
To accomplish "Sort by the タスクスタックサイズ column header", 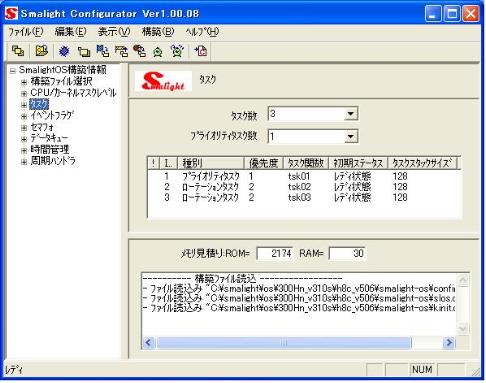I will [423, 163].
